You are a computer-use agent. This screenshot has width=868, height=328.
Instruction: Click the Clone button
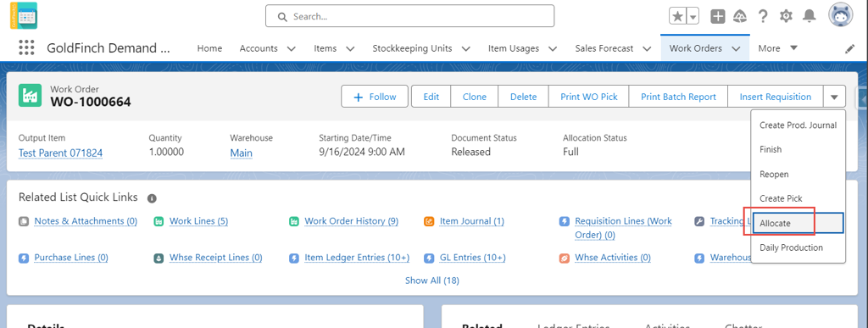tap(475, 97)
